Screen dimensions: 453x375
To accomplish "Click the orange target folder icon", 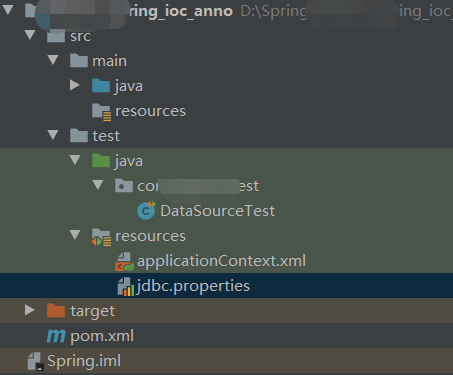I will pyautogui.click(x=56, y=311).
